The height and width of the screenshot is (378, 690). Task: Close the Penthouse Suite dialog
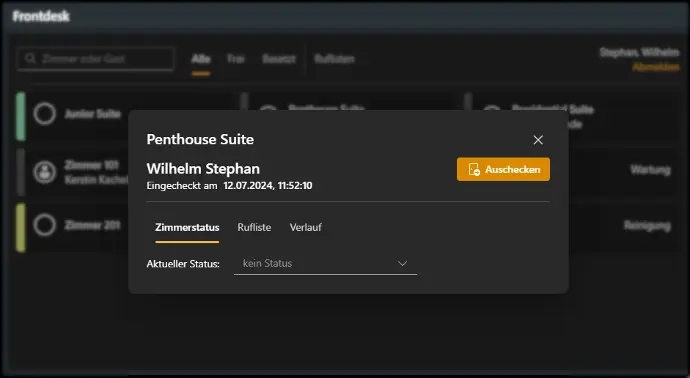538,140
